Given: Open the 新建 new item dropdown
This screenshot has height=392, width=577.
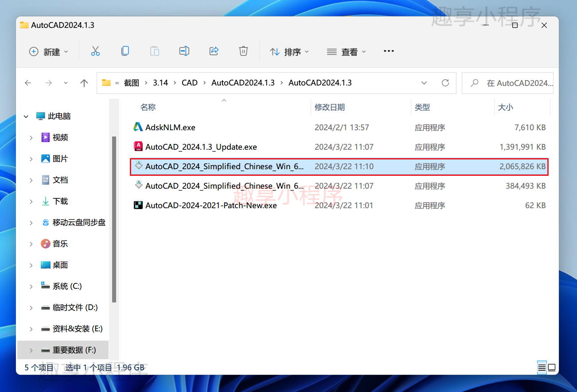Looking at the screenshot, I should pos(49,52).
